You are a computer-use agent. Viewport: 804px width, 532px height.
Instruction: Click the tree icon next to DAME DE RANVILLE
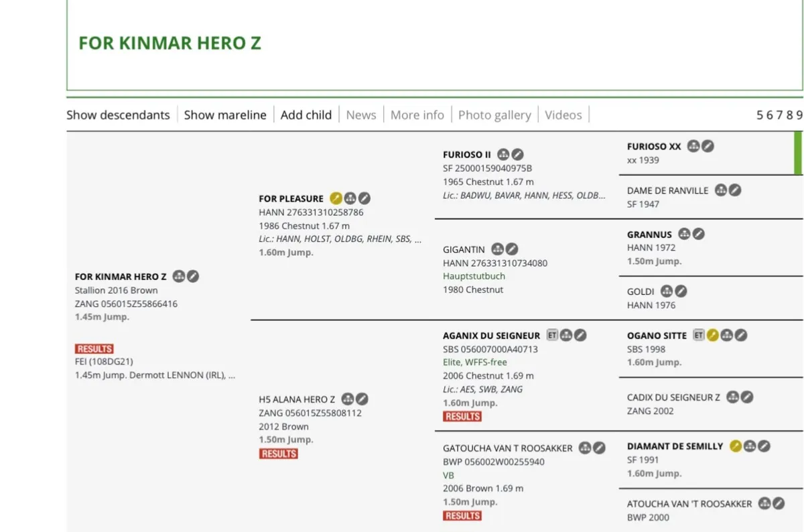click(721, 190)
